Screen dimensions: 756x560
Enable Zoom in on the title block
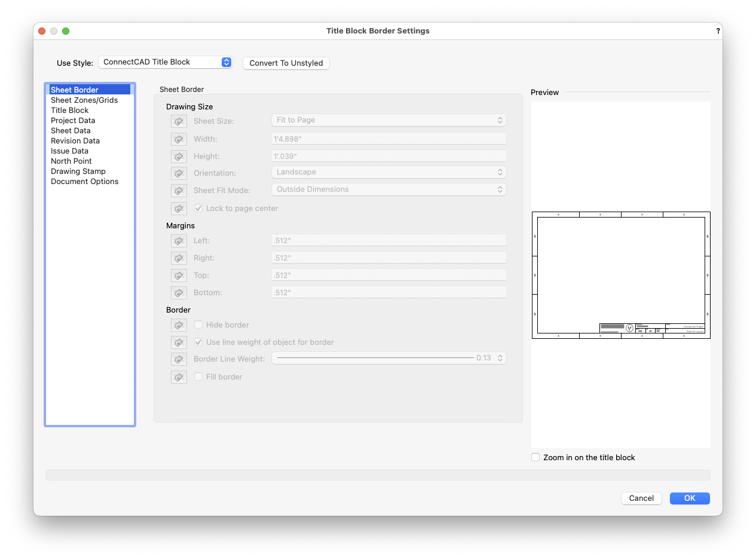[535, 457]
